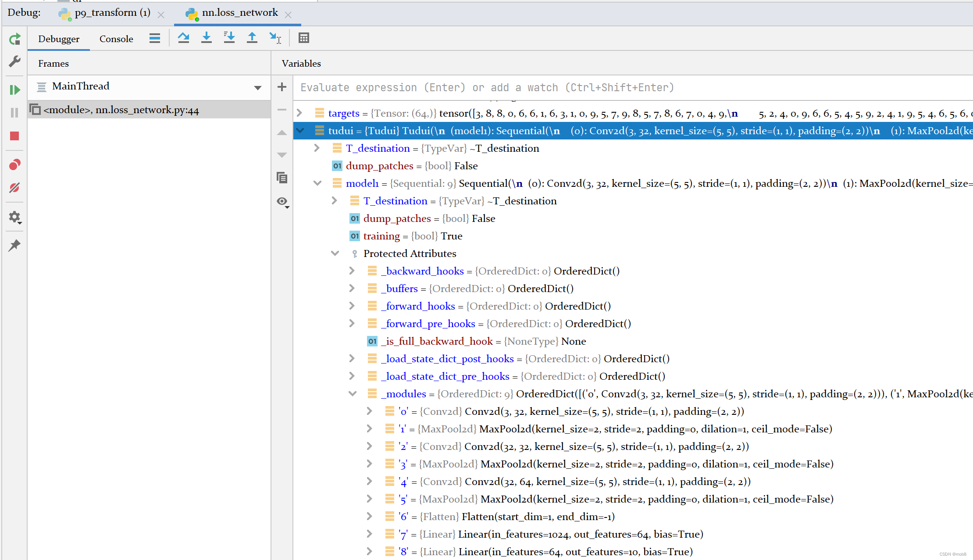
Task: Click the Step Out icon
Action: click(x=252, y=38)
